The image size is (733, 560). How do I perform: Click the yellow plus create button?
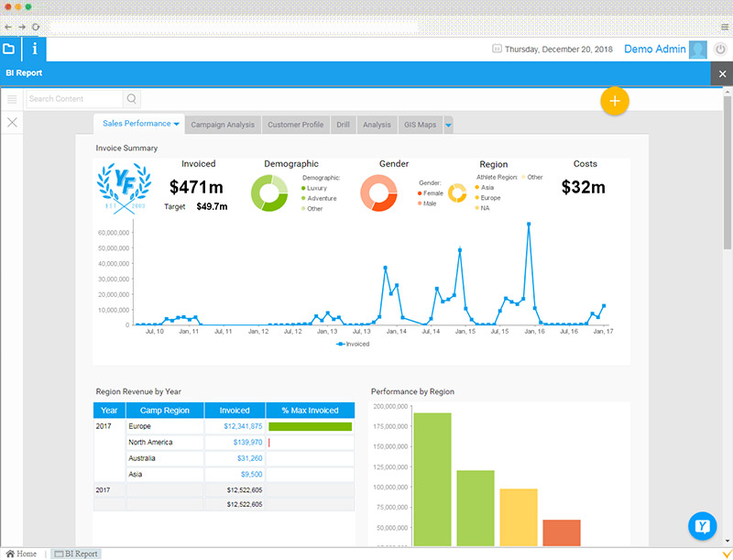(615, 101)
